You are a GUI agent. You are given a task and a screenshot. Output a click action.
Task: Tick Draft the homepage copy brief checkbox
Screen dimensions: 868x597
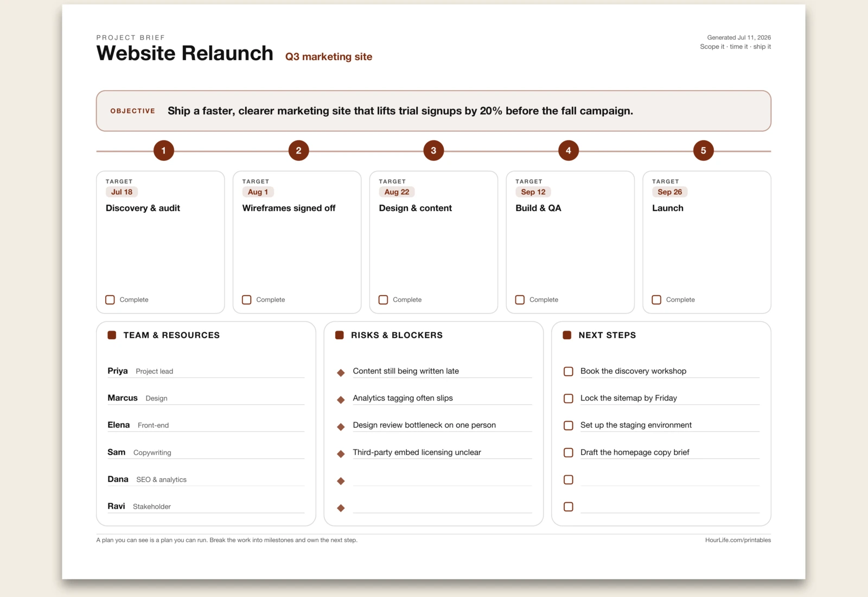pos(569,453)
